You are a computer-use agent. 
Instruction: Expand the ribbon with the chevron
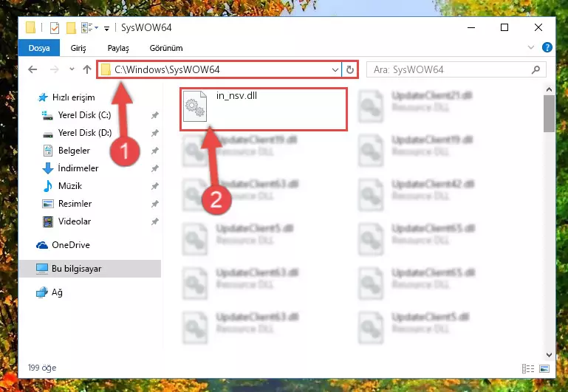[x=530, y=47]
